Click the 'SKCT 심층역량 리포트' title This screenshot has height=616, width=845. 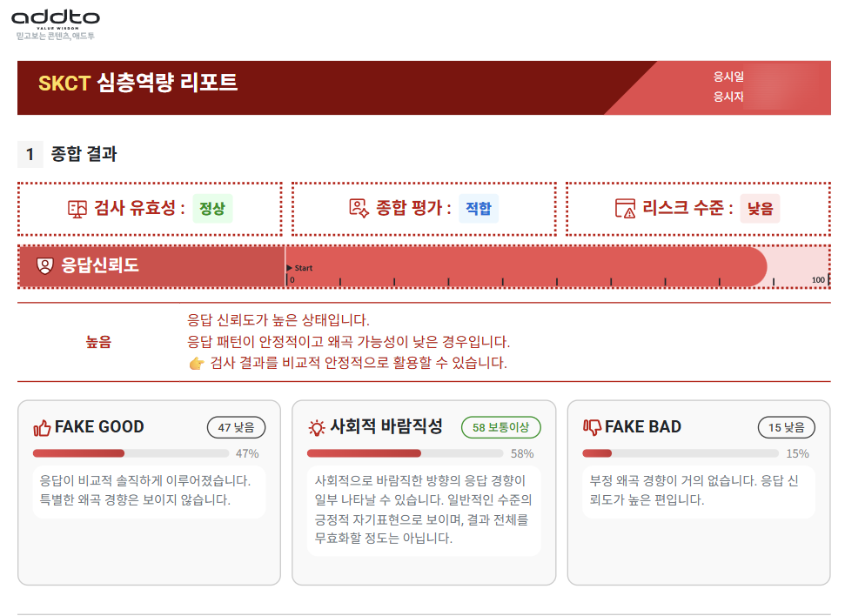138,83
